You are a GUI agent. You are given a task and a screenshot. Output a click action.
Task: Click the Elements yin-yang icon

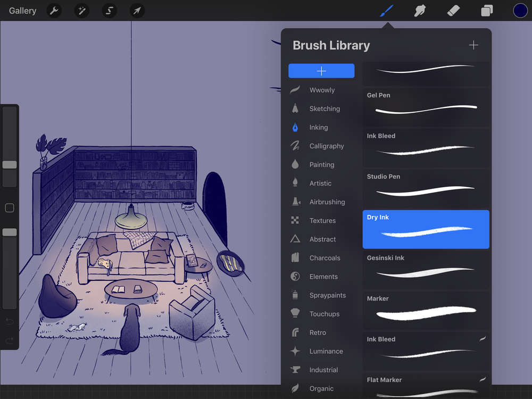click(295, 277)
